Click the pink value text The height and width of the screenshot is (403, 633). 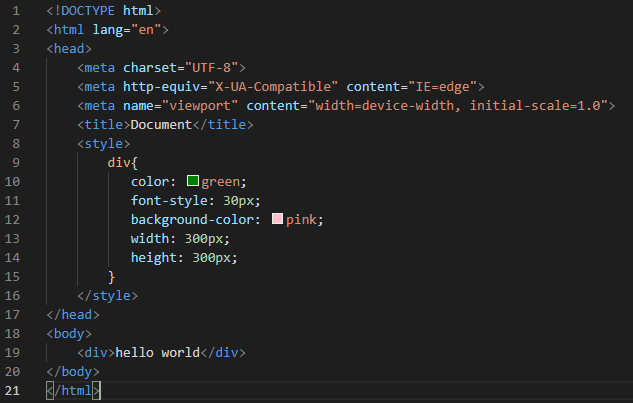coord(301,220)
